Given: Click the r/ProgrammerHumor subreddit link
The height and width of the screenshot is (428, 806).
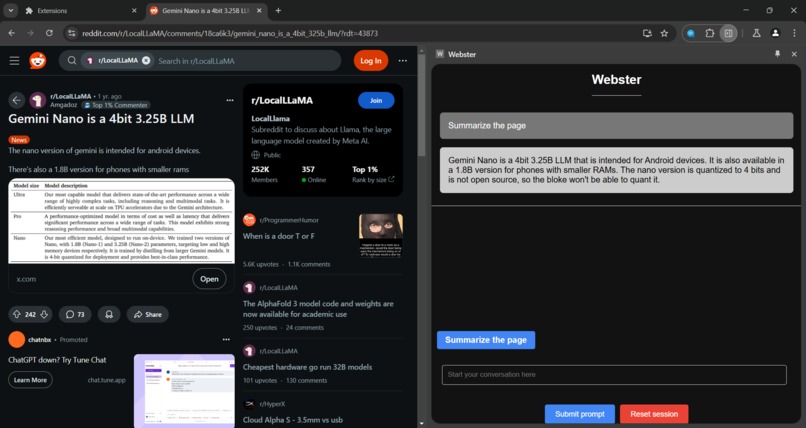Looking at the screenshot, I should pyautogui.click(x=289, y=220).
